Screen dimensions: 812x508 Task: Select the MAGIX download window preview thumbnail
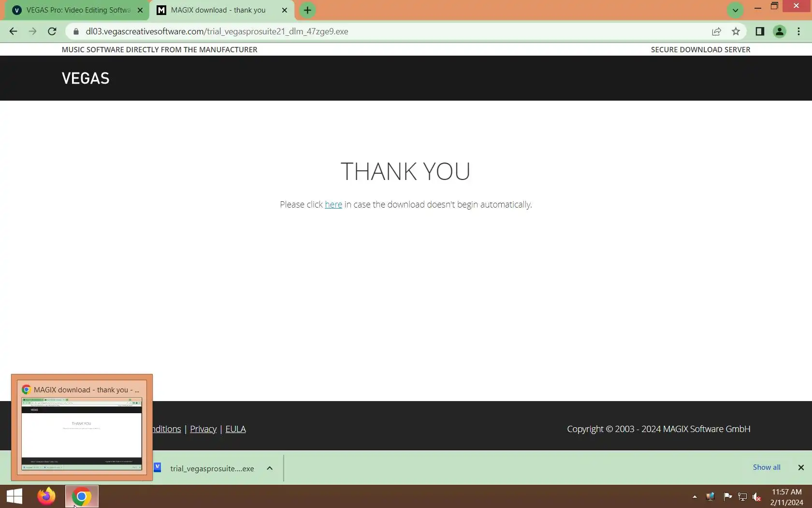pos(82,428)
